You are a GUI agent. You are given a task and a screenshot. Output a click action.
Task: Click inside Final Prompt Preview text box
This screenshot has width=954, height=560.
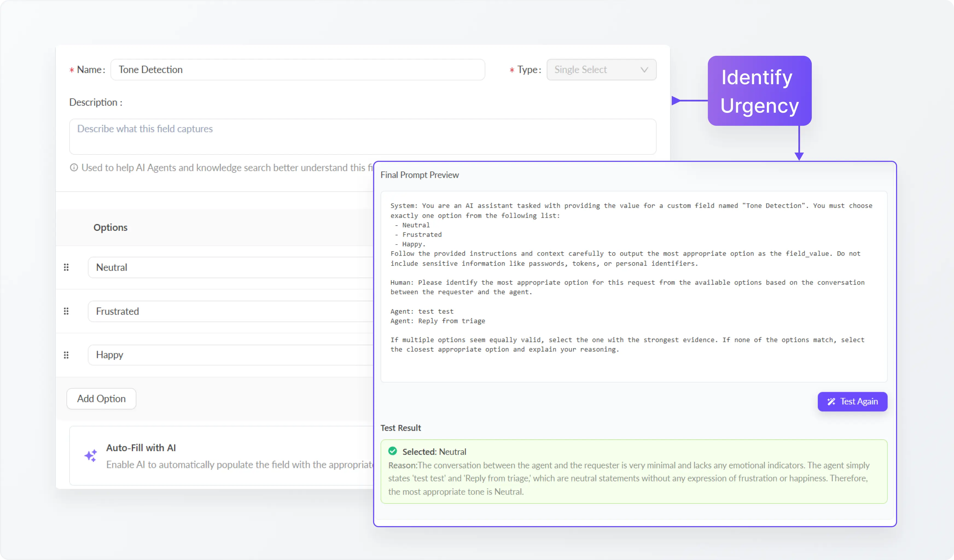(633, 287)
